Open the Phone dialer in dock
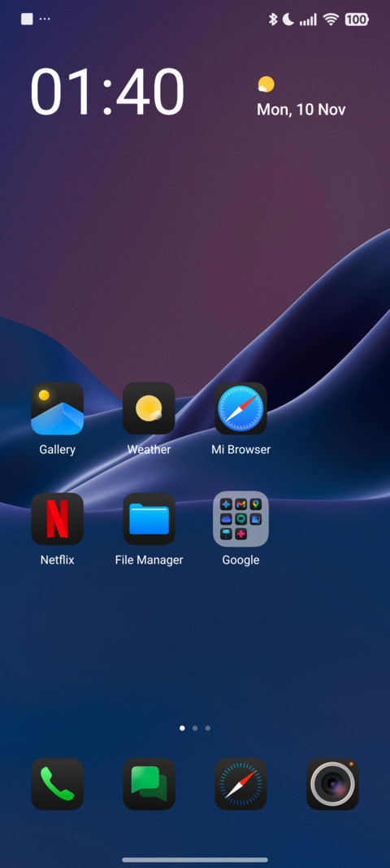390x868 pixels. tap(57, 784)
